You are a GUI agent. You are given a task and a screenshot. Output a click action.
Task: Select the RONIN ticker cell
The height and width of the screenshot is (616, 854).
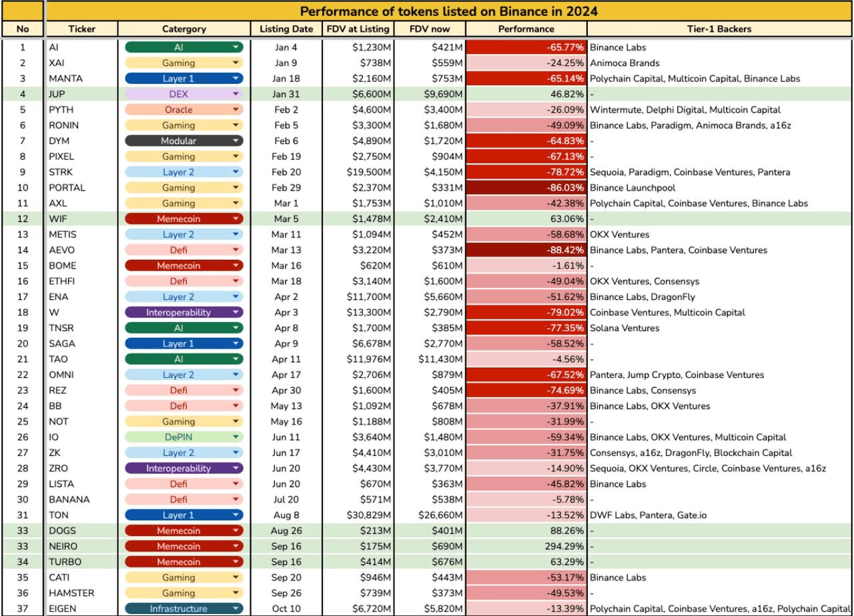pyautogui.click(x=82, y=125)
